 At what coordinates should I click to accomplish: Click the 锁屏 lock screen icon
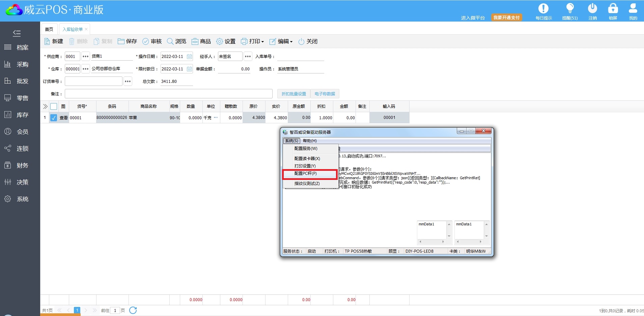coord(613,9)
